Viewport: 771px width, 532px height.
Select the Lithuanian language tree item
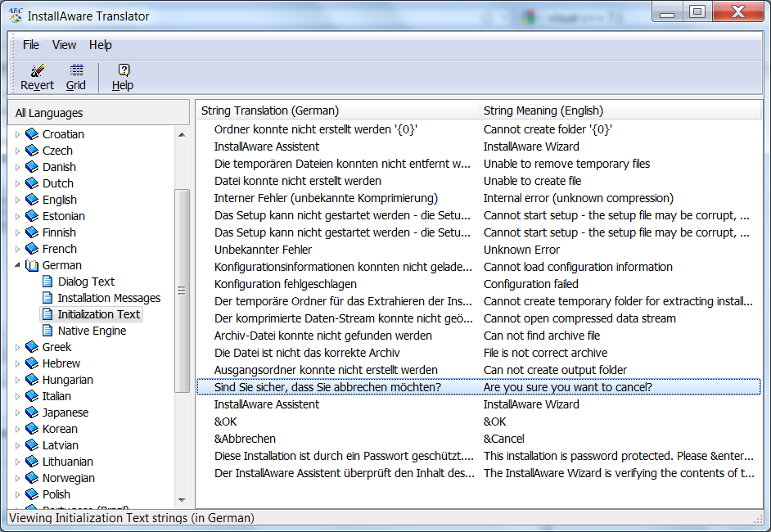[67, 462]
